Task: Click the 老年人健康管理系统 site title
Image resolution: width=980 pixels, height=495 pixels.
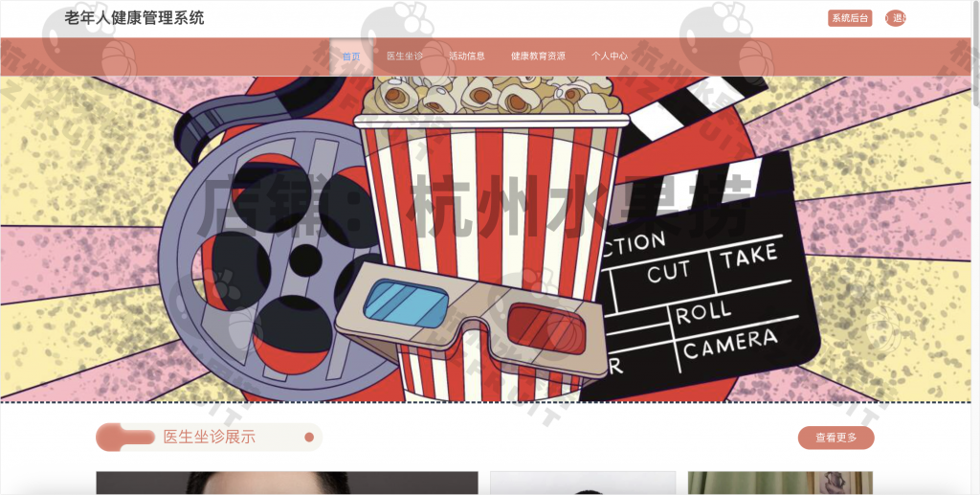Action: click(x=134, y=18)
